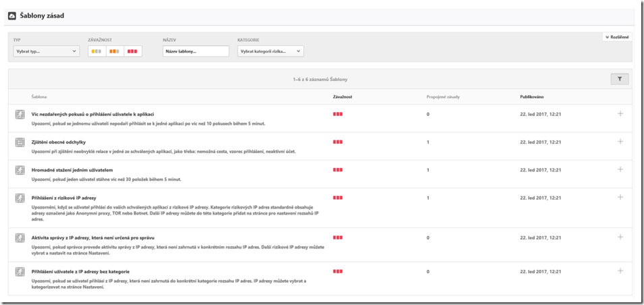This screenshot has width=644, height=305.
Task: Toggle high severity filter (red)
Action: point(133,51)
